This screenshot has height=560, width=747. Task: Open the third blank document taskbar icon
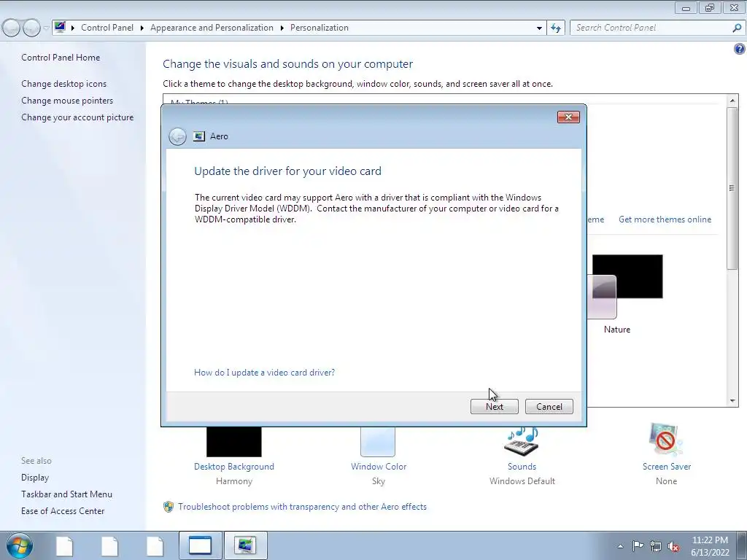point(155,545)
